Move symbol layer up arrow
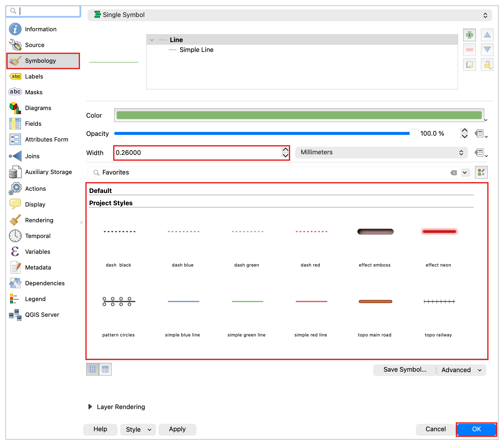This screenshot has height=445, width=504. pos(487,35)
